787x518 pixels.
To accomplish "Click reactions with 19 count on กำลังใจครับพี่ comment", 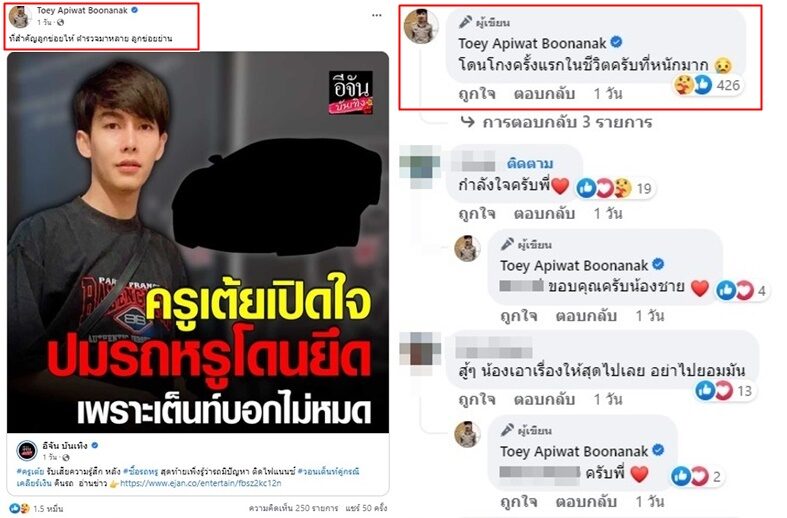I will pos(615,188).
